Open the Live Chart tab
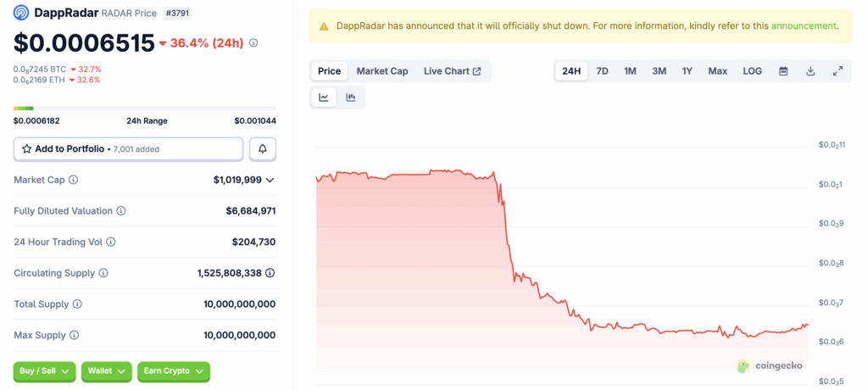868x390 pixels. [x=452, y=71]
